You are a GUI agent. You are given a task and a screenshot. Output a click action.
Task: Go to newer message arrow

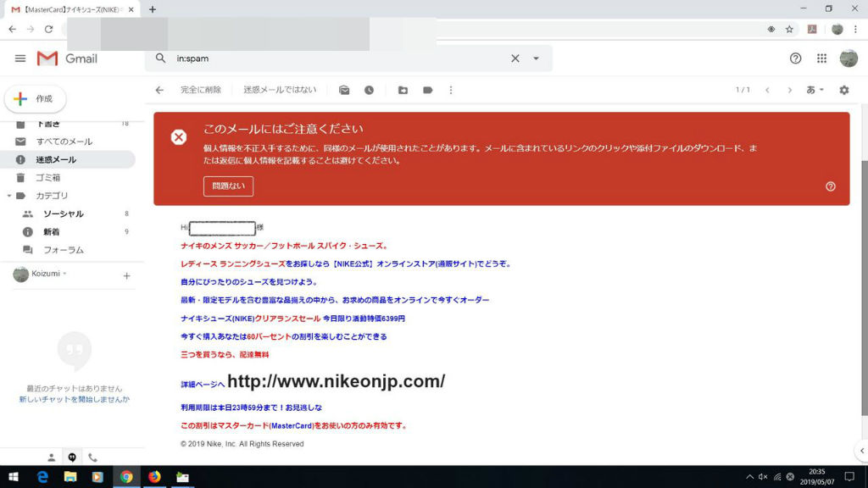[x=767, y=90]
